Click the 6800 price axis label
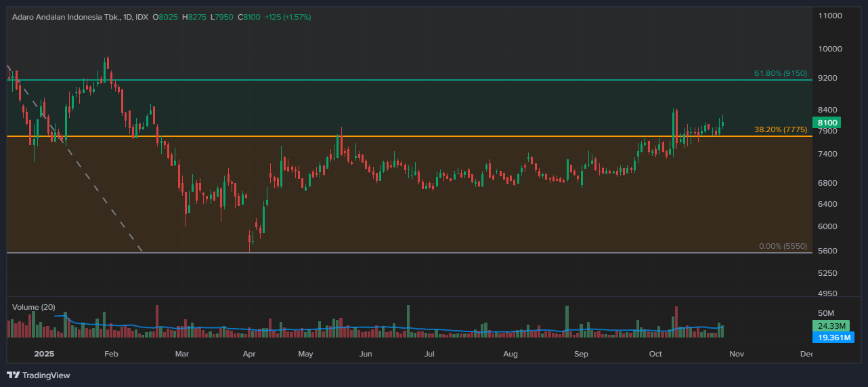This screenshot has height=387, width=868. coord(828,183)
